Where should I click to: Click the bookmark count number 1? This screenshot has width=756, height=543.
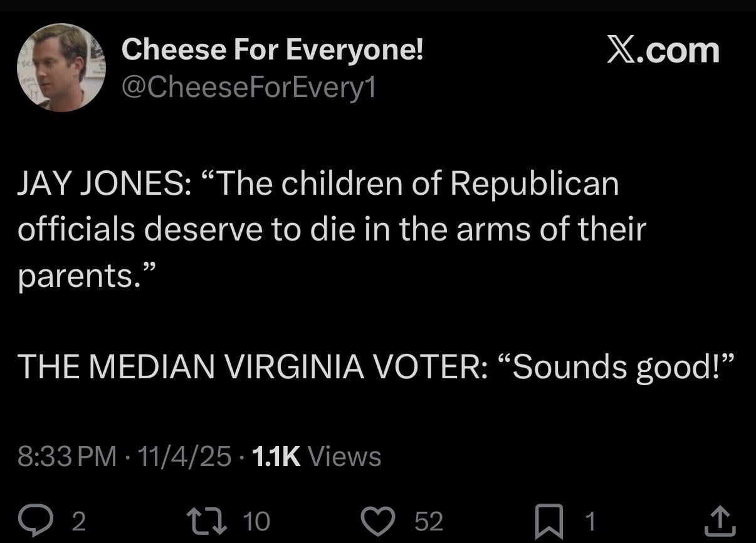[x=589, y=521]
